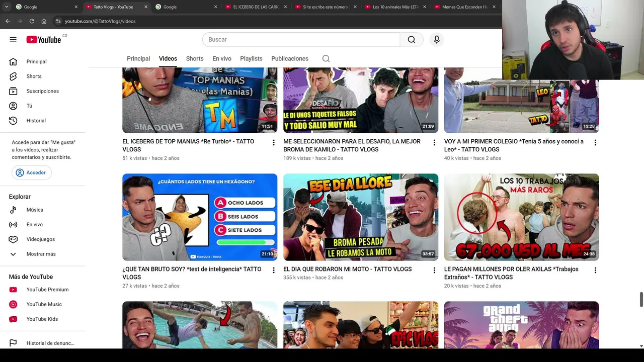Switch to the channel Publicaciones tab

pos(290,59)
